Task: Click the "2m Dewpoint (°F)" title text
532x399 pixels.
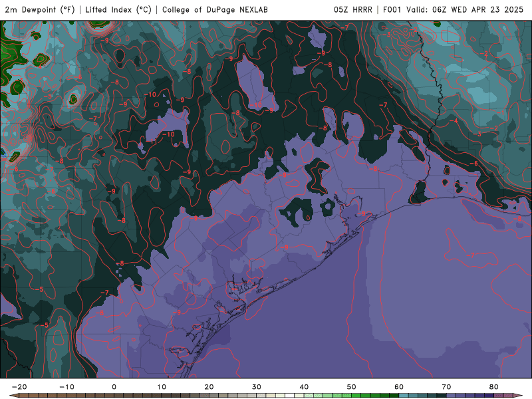Action: (x=40, y=10)
